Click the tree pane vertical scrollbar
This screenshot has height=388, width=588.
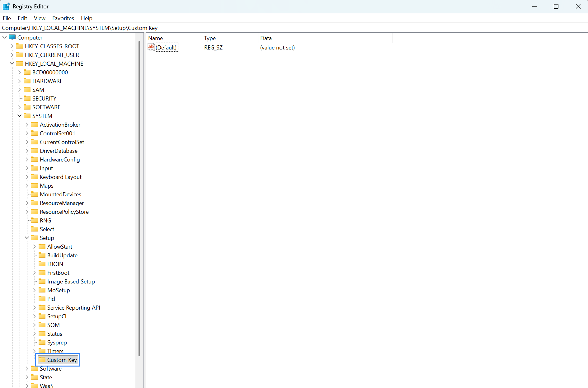coord(139,199)
